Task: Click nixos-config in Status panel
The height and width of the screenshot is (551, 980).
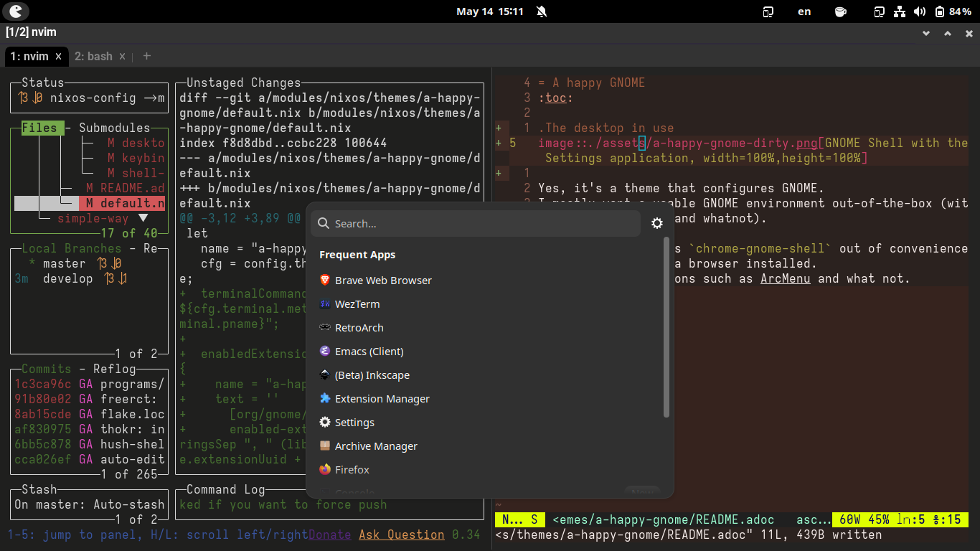Action: (x=93, y=98)
